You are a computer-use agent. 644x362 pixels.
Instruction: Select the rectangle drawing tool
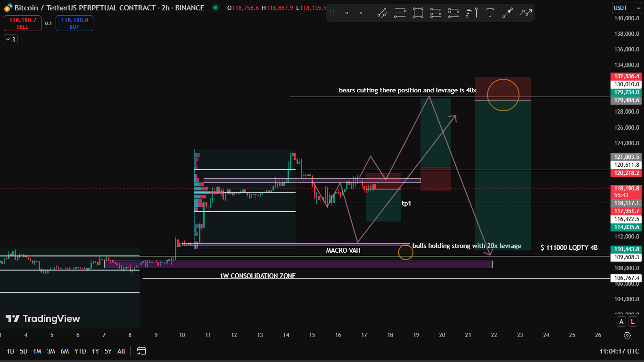pyautogui.click(x=418, y=13)
